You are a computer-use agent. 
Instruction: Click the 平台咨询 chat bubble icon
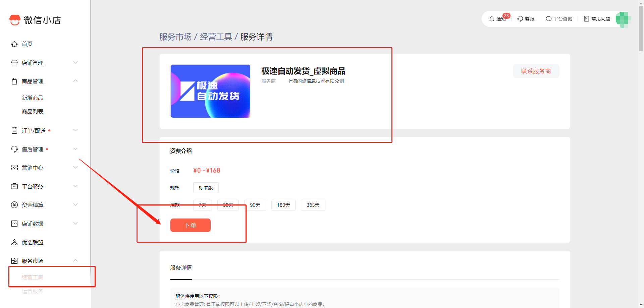click(x=549, y=19)
